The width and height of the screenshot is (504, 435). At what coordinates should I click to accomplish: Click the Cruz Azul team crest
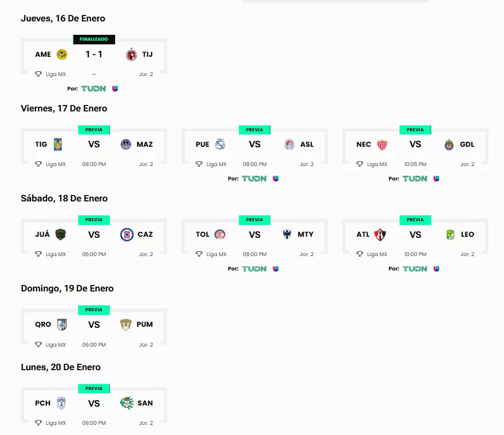[126, 235]
